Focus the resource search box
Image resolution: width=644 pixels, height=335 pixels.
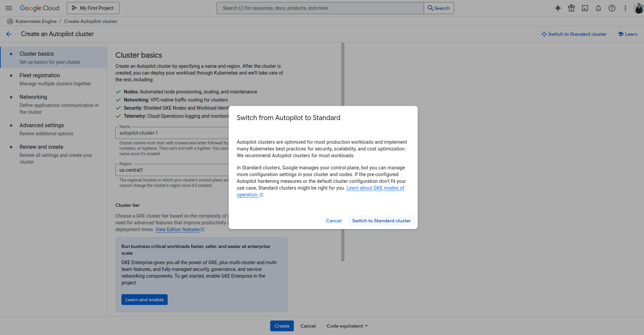[320, 8]
